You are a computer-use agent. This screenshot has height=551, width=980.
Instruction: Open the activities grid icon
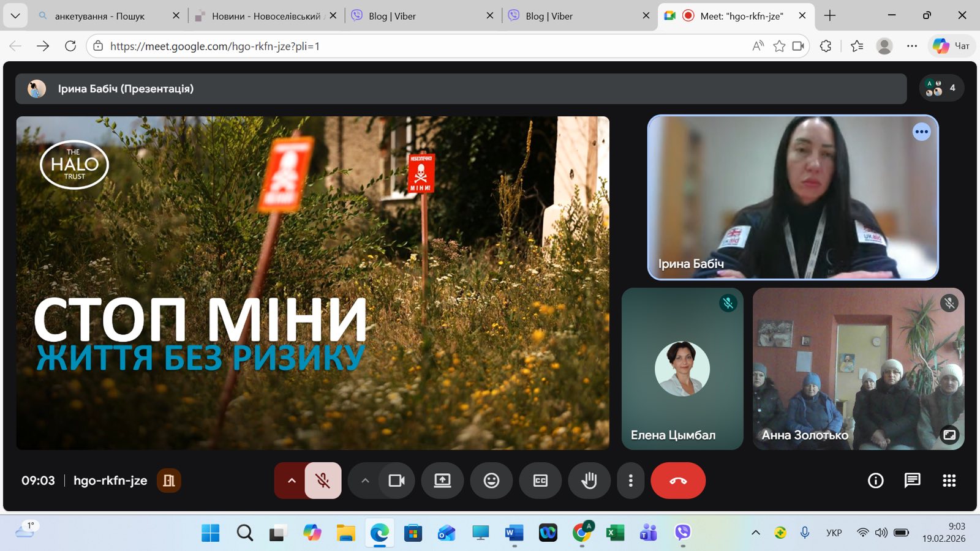point(949,481)
